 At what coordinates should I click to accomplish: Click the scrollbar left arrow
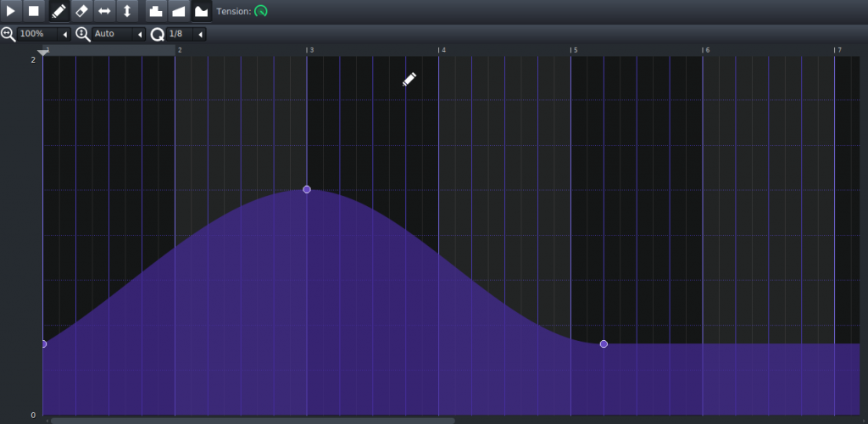point(47,421)
